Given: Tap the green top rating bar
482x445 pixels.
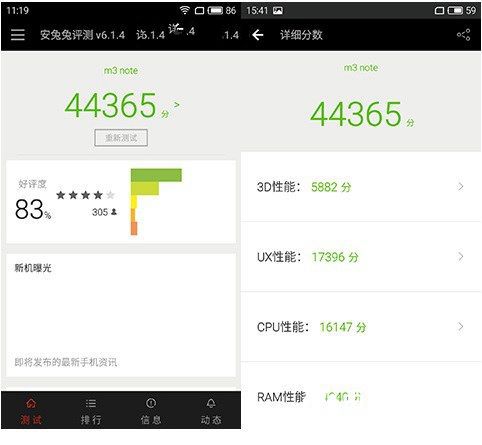Looking at the screenshot, I should [156, 175].
